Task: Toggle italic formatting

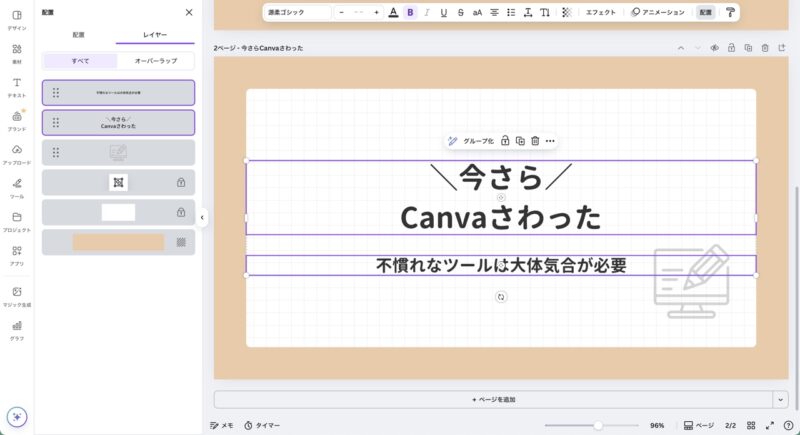Action: [427, 12]
